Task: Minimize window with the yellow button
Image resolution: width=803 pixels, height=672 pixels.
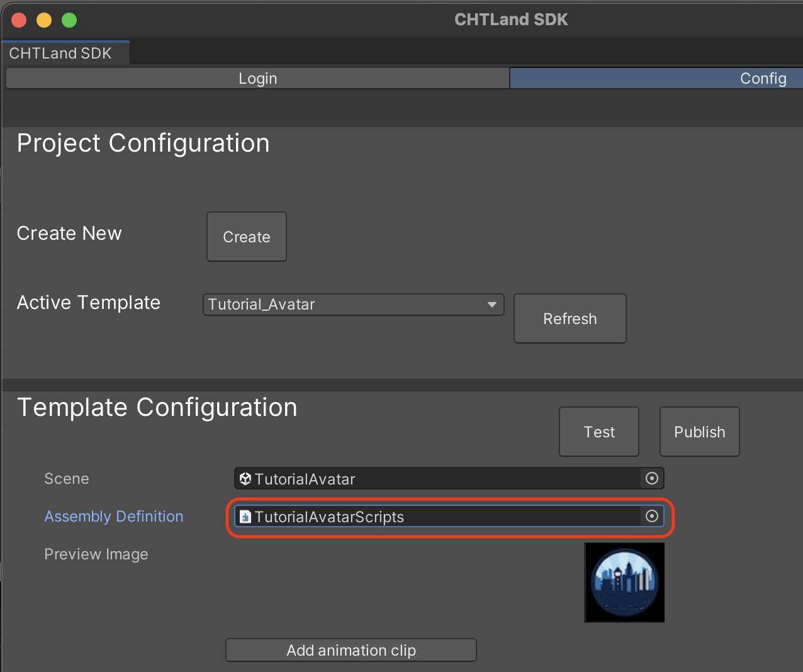Action: point(44,20)
